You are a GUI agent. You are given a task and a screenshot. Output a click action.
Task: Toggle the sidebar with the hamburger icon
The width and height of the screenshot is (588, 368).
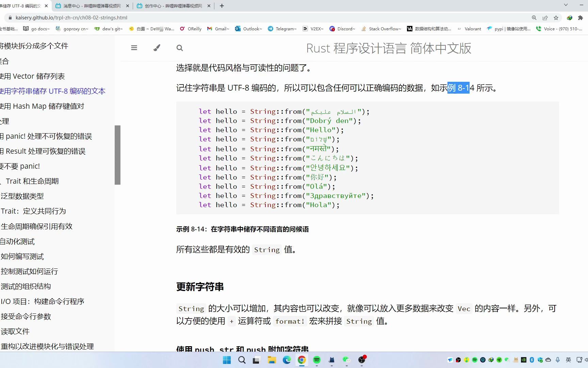click(x=134, y=48)
